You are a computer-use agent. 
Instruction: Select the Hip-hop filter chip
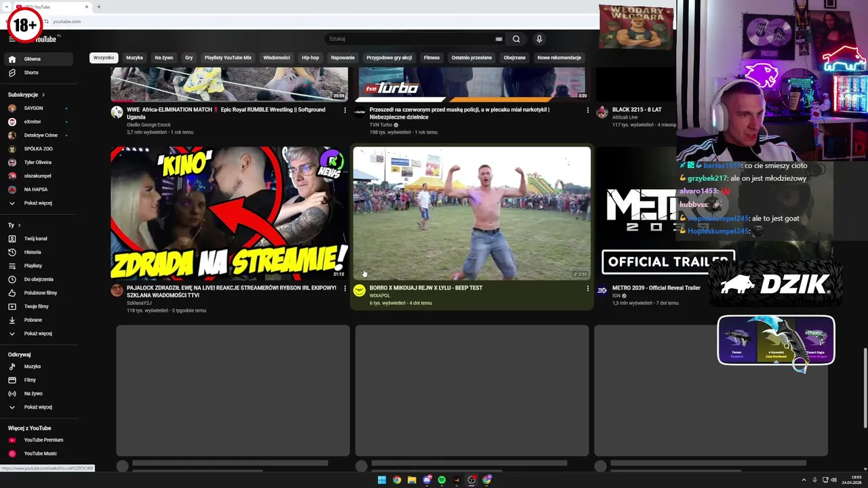point(310,58)
